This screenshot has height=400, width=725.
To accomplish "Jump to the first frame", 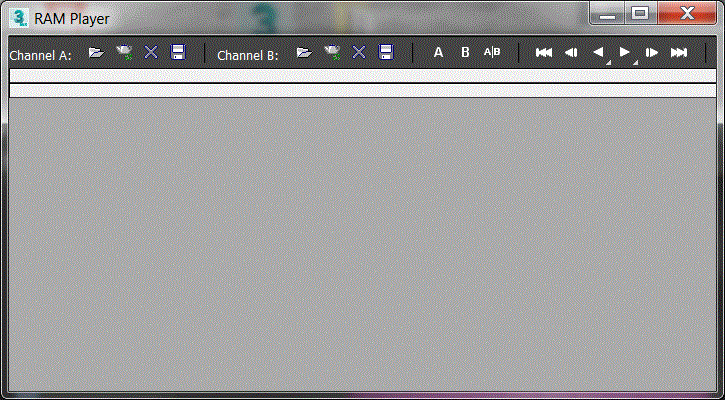I will click(544, 52).
